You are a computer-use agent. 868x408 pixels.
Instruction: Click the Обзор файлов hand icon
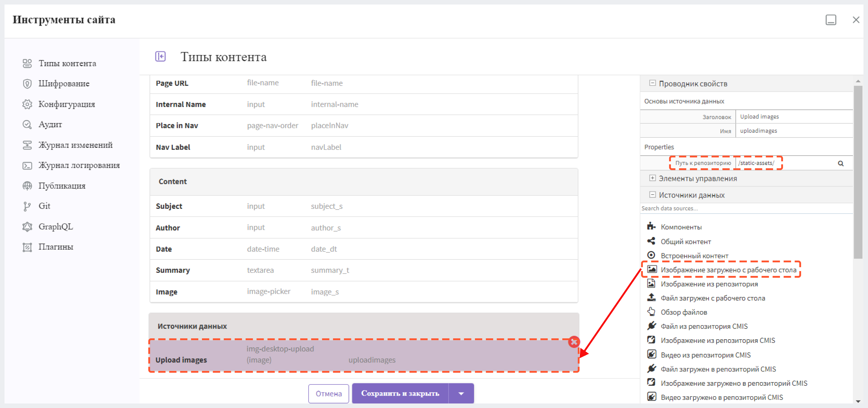(651, 312)
